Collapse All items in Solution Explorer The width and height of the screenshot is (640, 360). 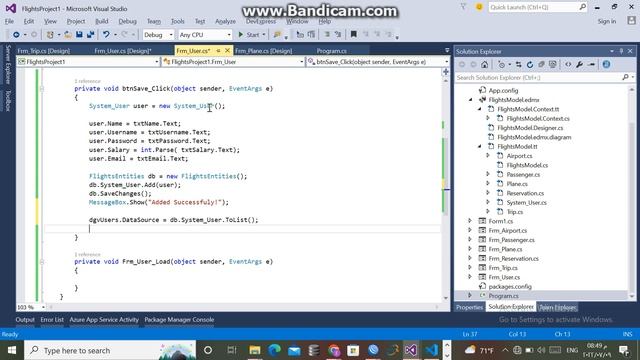(x=541, y=64)
